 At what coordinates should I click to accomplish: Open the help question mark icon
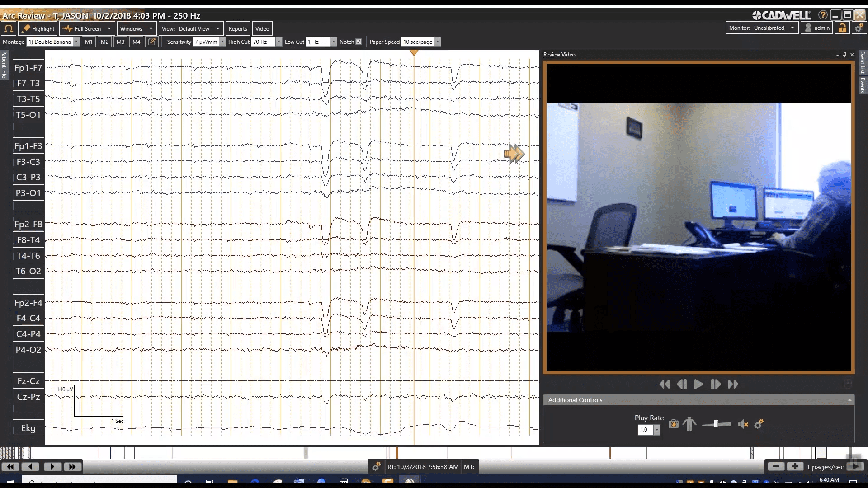[x=823, y=15]
